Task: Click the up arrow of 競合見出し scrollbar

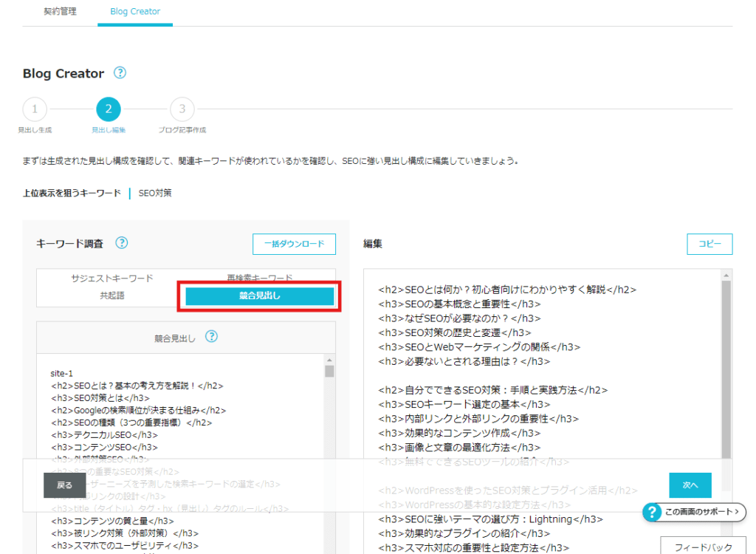Action: click(329, 360)
